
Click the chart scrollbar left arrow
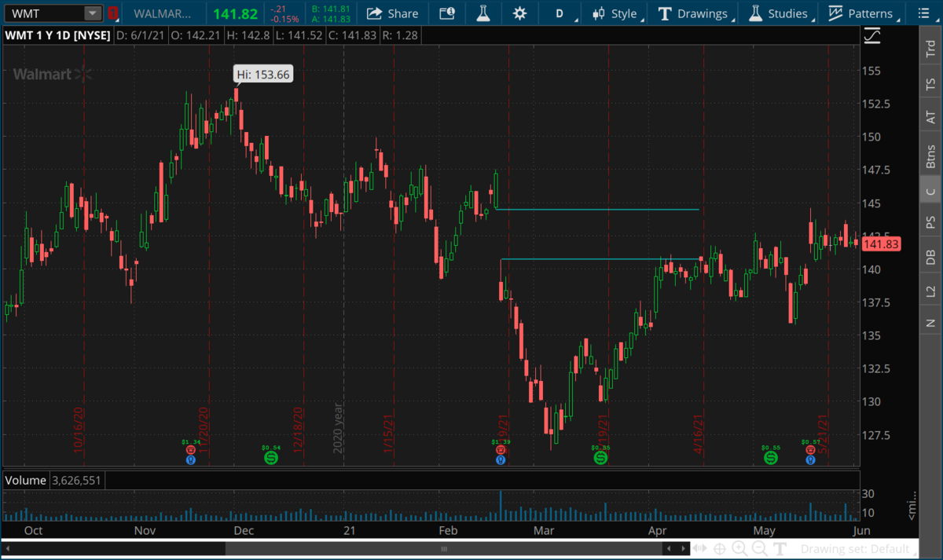(x=7, y=549)
